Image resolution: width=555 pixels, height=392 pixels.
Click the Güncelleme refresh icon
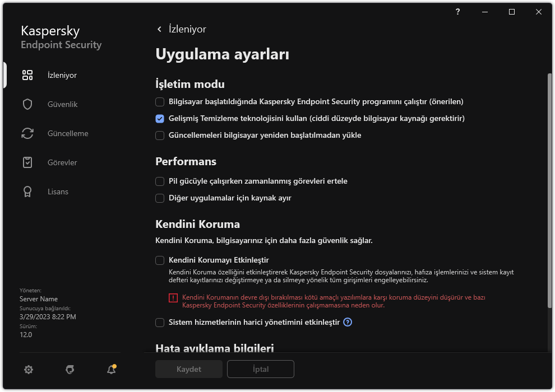(x=27, y=133)
